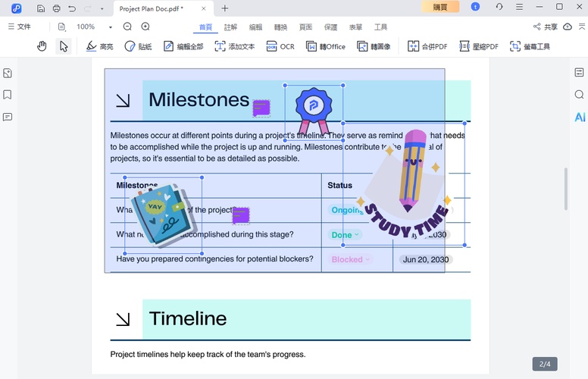Select the STUDY TIME pencil sticker
Screen dimensions: 588x379
tap(405, 186)
